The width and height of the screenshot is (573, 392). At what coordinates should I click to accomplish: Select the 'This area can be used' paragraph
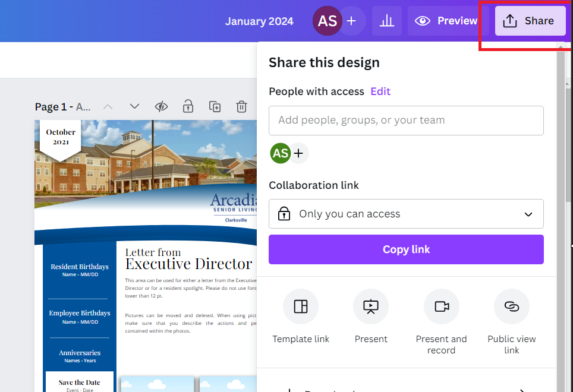pos(191,288)
